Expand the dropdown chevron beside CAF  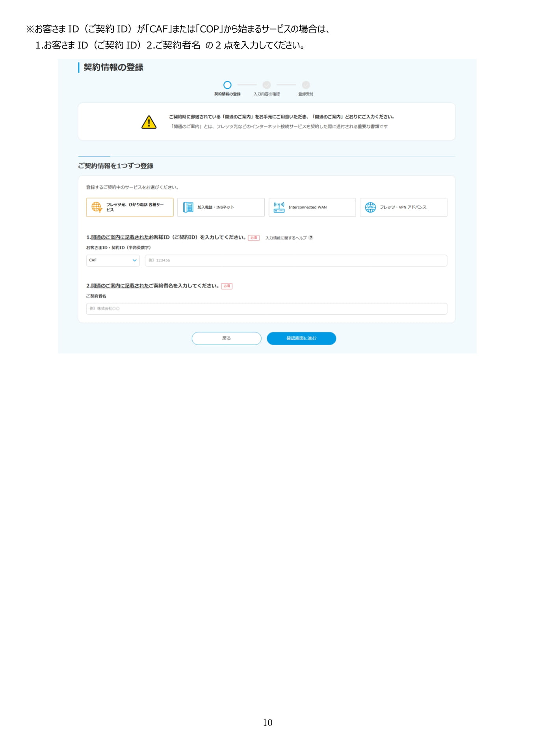coord(134,260)
